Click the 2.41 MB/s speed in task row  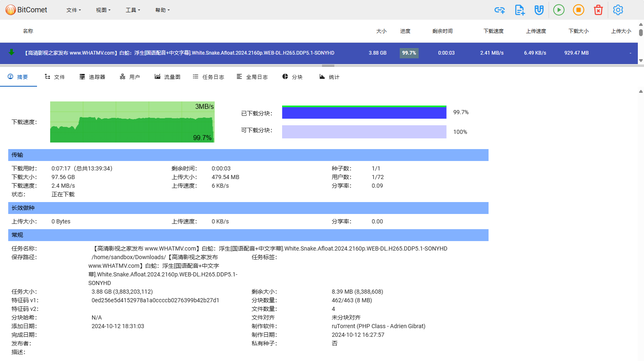point(492,53)
